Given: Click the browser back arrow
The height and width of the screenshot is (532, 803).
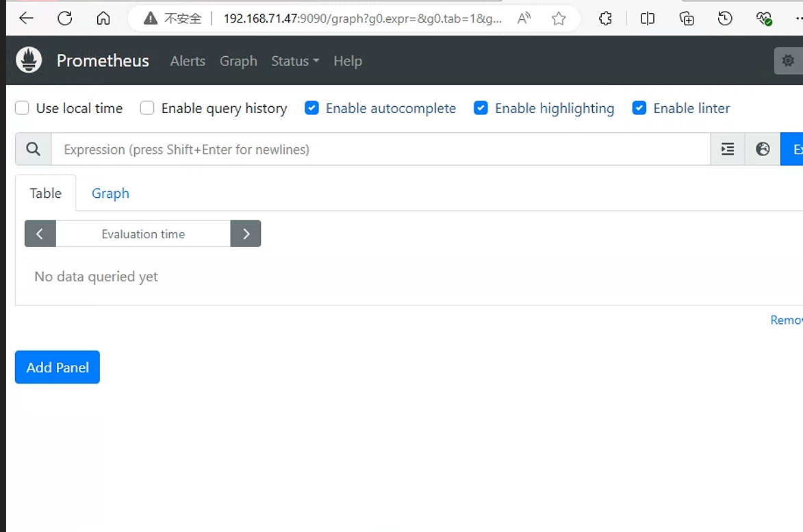Looking at the screenshot, I should (26, 18).
